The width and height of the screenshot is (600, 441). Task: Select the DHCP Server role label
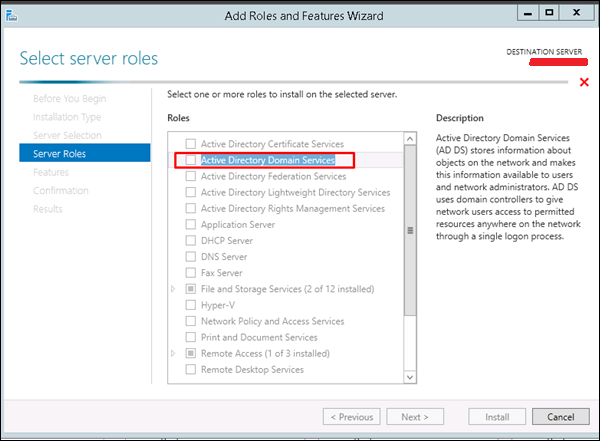click(227, 241)
